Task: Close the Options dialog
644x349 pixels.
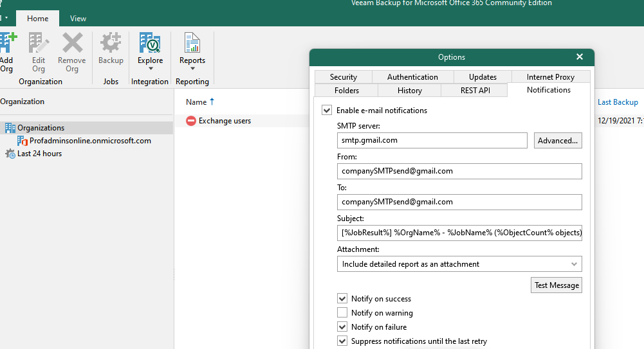Action: click(580, 57)
